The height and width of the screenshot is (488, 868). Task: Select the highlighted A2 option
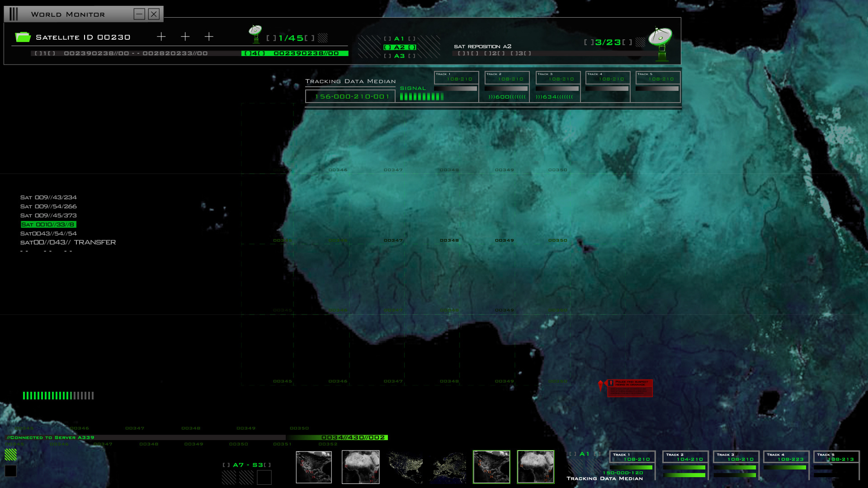(x=400, y=47)
